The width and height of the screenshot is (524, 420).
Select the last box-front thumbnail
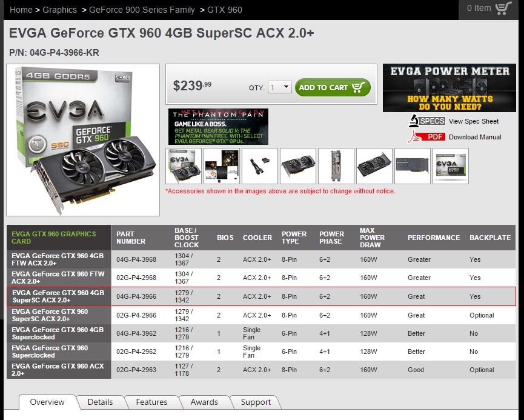[451, 165]
